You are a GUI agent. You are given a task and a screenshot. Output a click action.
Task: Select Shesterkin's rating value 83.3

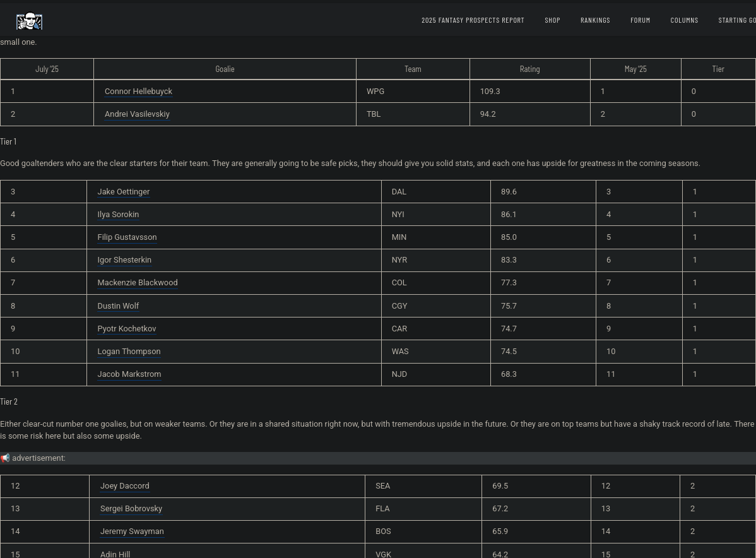pyautogui.click(x=509, y=259)
